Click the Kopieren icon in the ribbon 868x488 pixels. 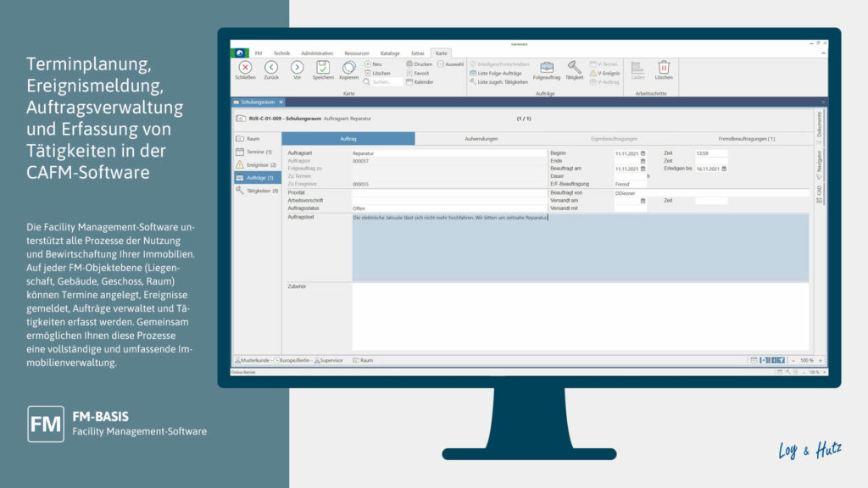pos(349,68)
